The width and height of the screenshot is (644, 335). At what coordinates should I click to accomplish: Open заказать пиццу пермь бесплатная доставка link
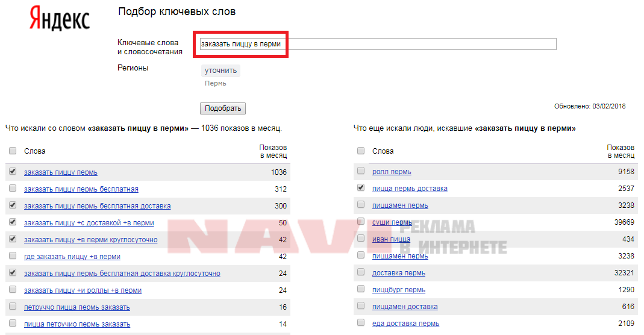point(98,205)
